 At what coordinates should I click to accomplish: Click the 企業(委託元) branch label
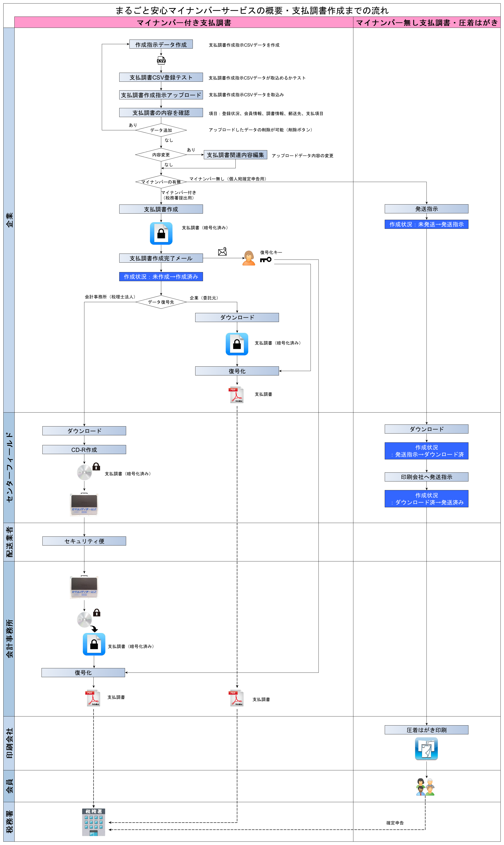[x=205, y=297]
